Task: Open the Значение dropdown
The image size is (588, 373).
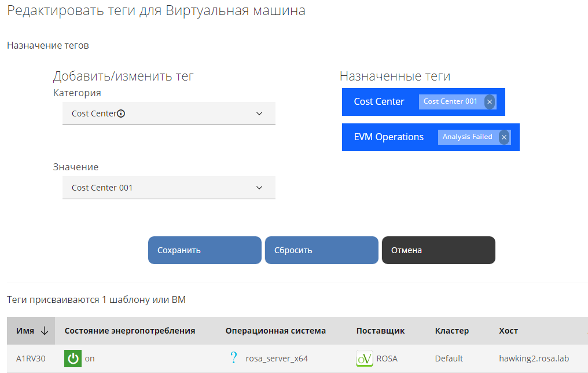Action: click(x=168, y=188)
